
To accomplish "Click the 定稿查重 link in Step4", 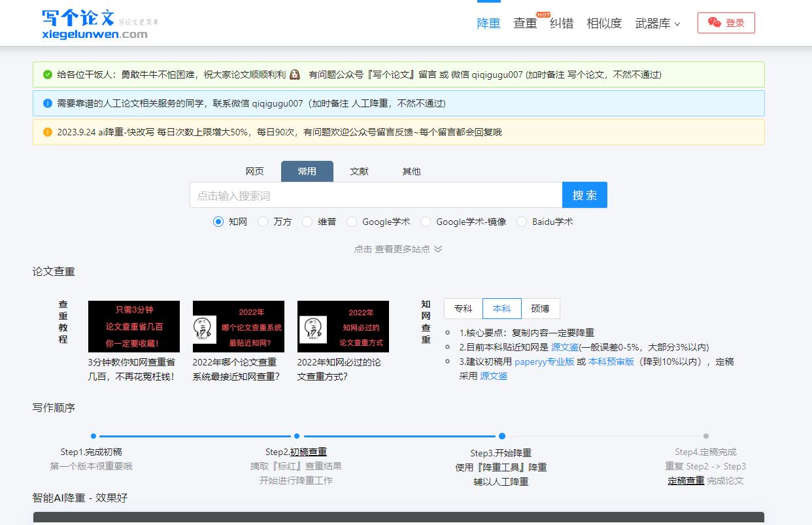I will (686, 481).
